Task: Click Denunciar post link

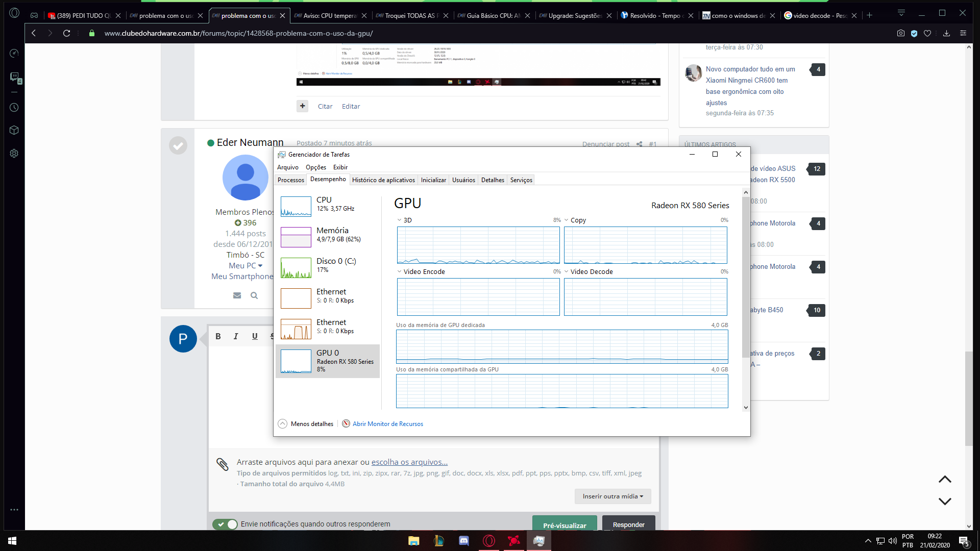Action: point(606,144)
